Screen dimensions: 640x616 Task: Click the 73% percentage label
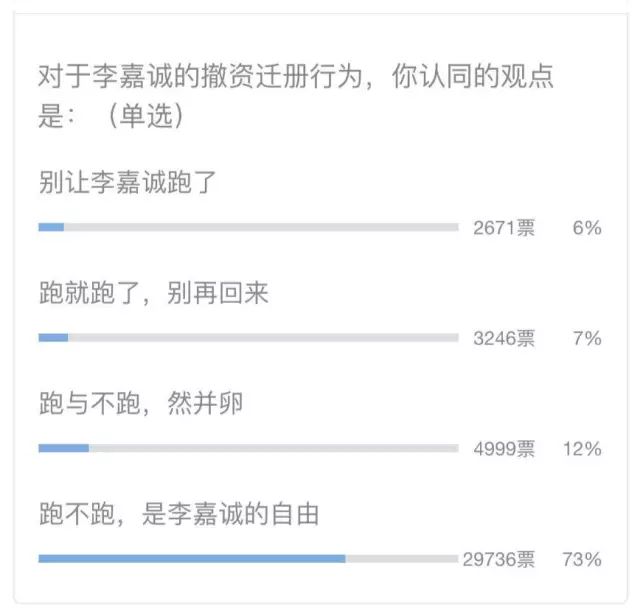coord(582,559)
